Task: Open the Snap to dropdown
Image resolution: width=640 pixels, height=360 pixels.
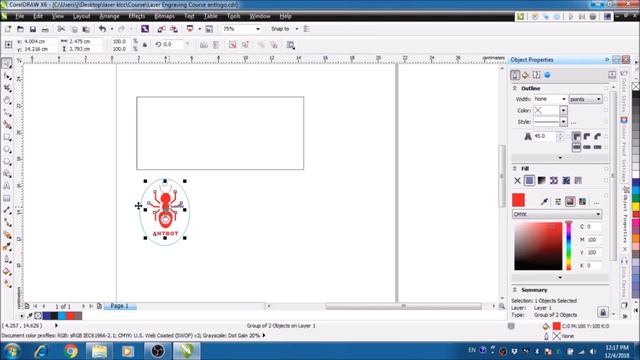Action: point(297,29)
